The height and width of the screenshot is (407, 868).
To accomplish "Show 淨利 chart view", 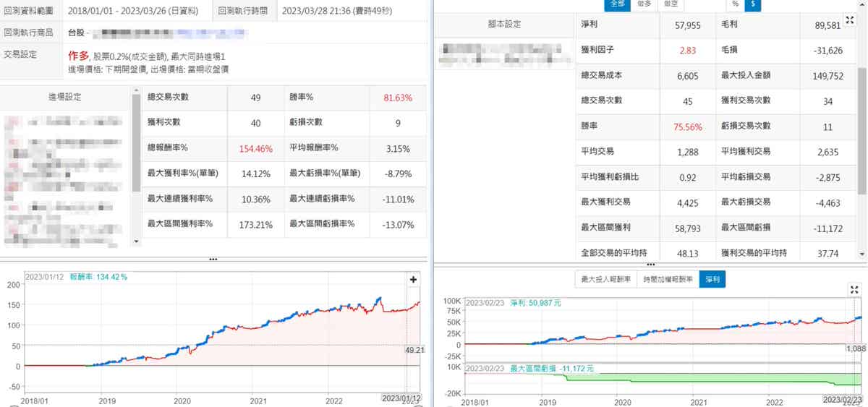I will point(712,279).
